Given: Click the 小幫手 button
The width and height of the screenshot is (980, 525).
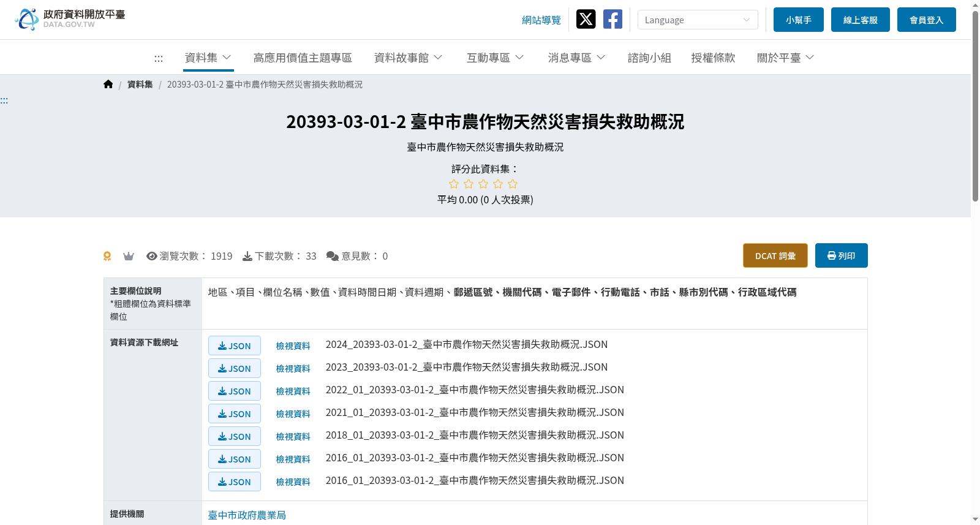Looking at the screenshot, I should click(x=799, y=20).
